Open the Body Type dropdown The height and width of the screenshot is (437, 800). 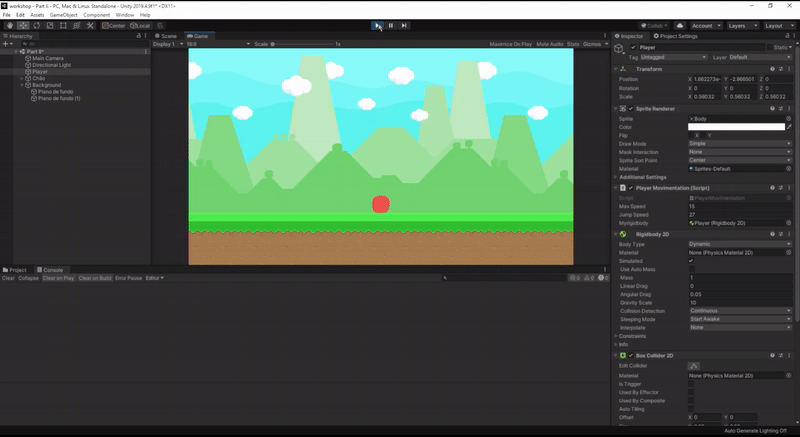tap(739, 244)
